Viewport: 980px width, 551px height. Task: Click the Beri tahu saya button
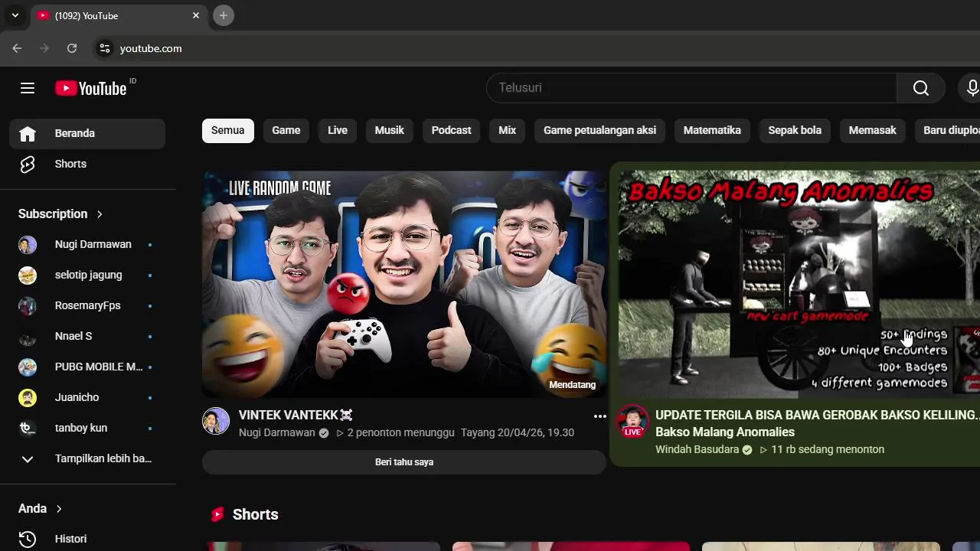tap(404, 462)
